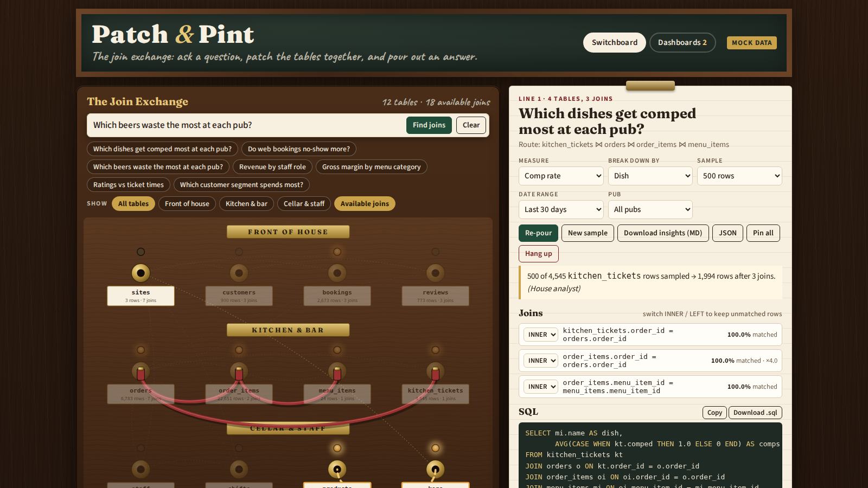Click the Hang up button
Screen dimensions: 868x488
click(538, 254)
